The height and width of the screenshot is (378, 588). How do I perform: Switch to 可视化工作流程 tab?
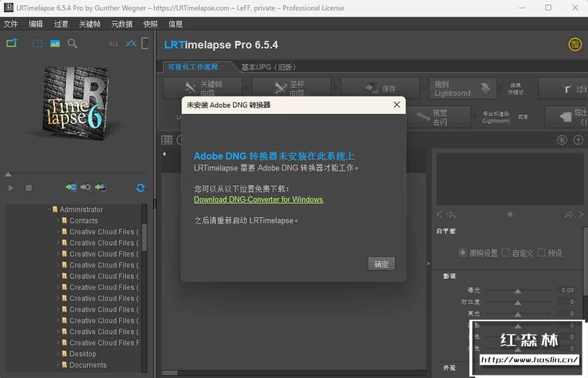pyautogui.click(x=193, y=67)
